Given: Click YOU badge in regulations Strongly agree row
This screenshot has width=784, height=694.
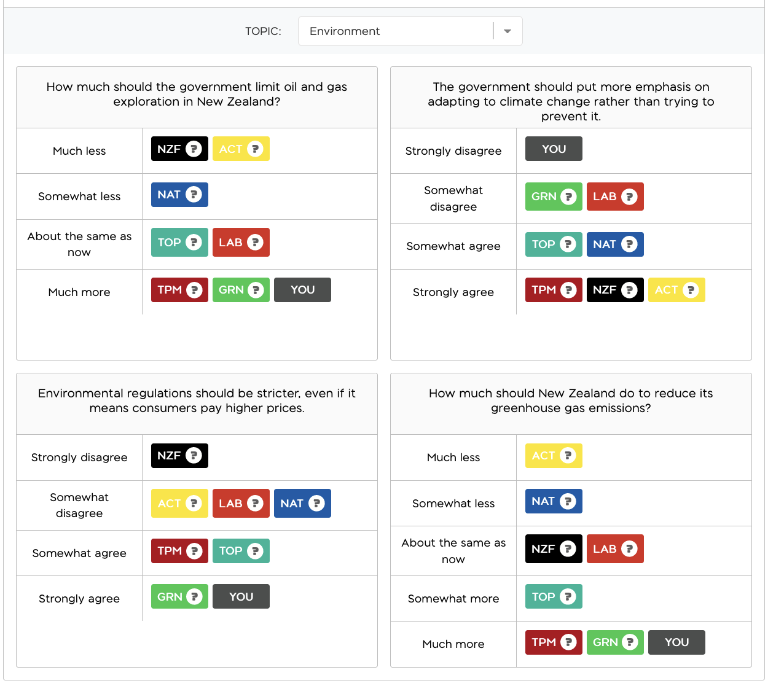Looking at the screenshot, I should 241,596.
